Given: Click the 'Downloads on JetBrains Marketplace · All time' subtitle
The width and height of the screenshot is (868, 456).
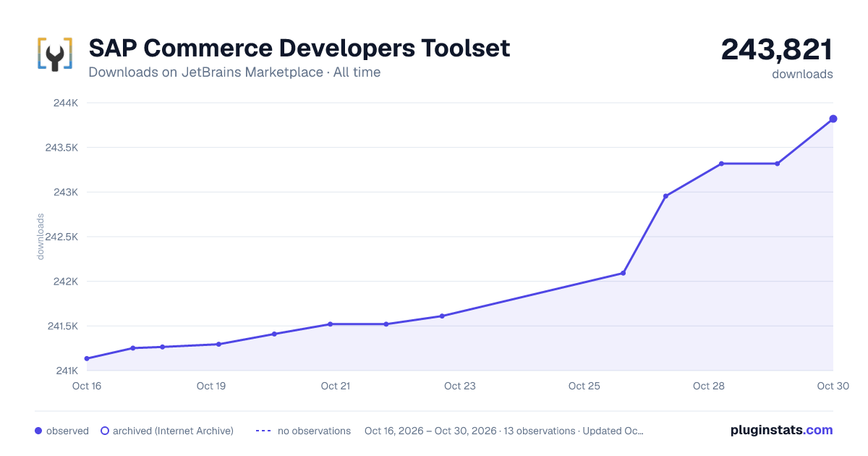Looking at the screenshot, I should coord(234,72).
